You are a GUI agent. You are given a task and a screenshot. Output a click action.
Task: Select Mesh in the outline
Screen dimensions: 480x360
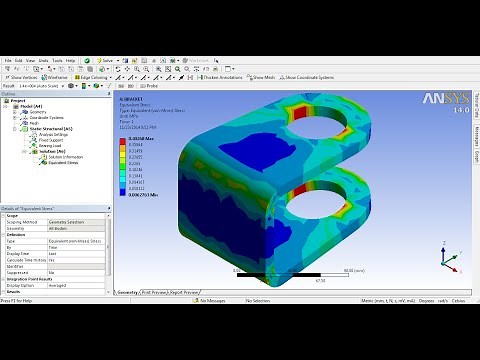coord(34,123)
